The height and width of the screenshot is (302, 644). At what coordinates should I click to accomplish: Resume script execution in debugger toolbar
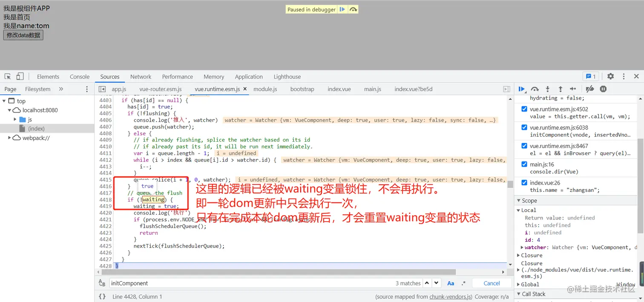tap(522, 89)
